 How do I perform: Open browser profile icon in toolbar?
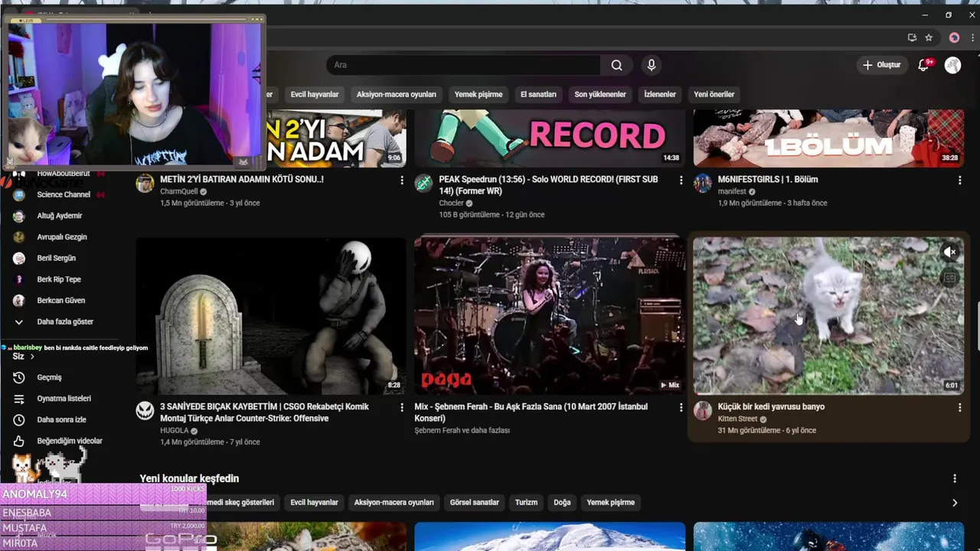(954, 37)
